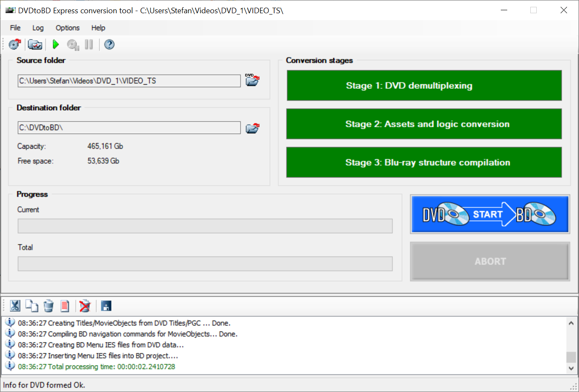Click Stage 3: Blu-ray structure compilation

424,162
